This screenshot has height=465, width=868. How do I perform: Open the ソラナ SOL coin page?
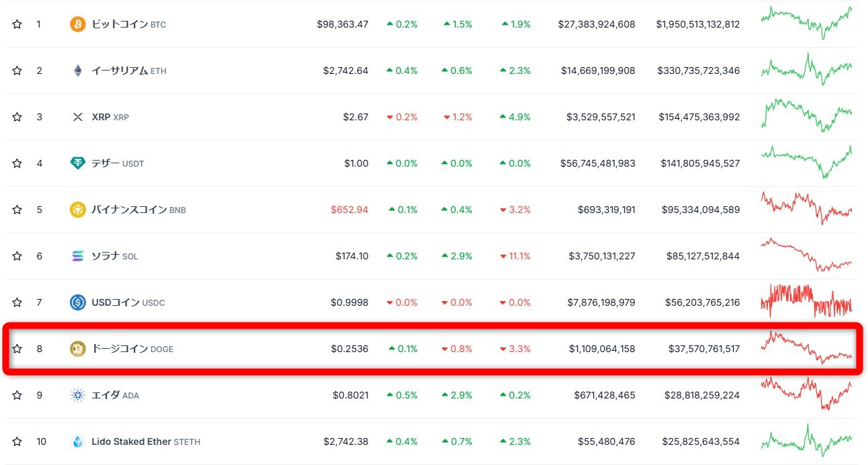[115, 256]
